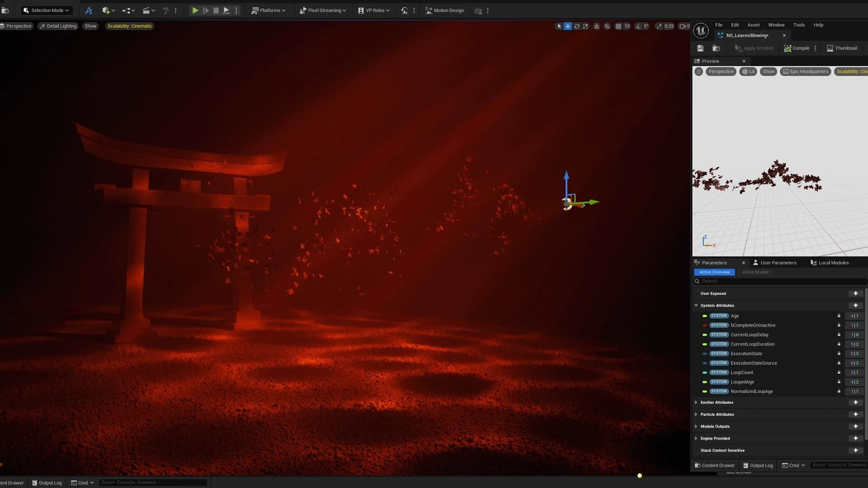Switch to Active Overview mode
Screen dimensions: 868x488
[714, 272]
